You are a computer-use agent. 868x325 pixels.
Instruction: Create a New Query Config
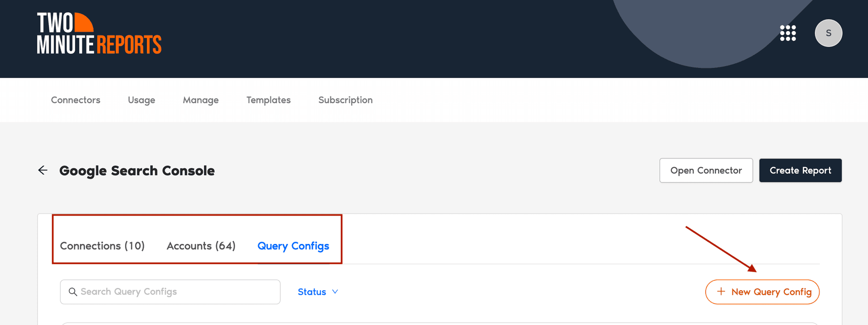[x=762, y=292]
